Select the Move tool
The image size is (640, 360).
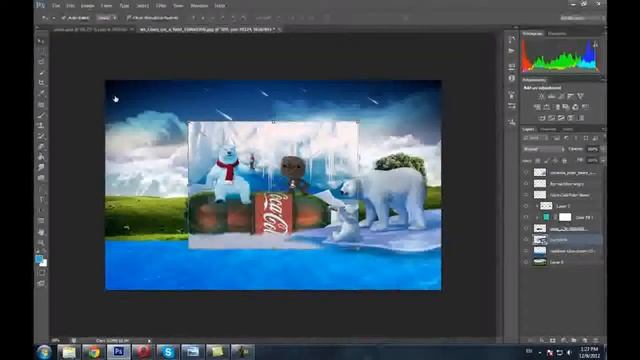click(41, 41)
